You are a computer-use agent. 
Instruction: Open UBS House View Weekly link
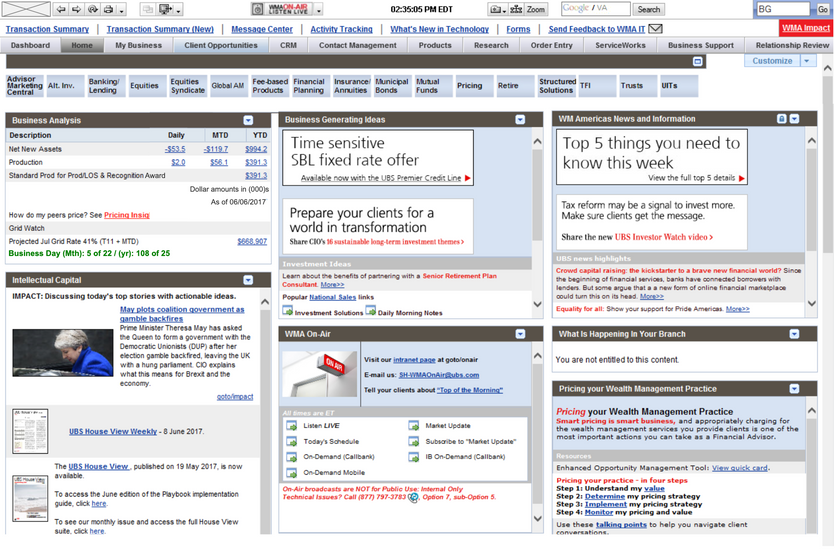(x=113, y=431)
